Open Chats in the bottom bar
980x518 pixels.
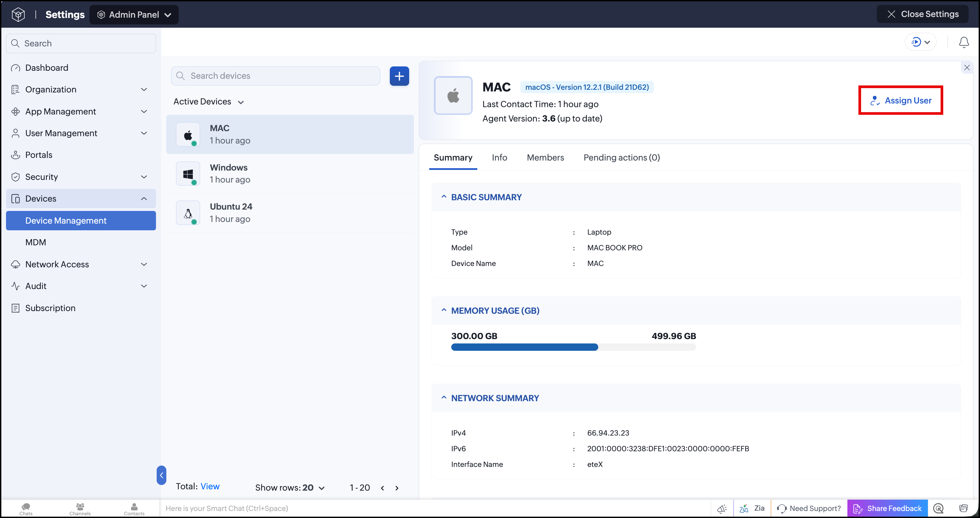click(x=26, y=509)
